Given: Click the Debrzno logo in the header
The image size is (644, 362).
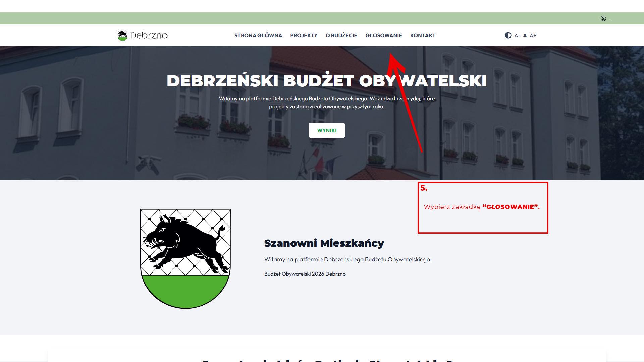Looking at the screenshot, I should pos(143,35).
